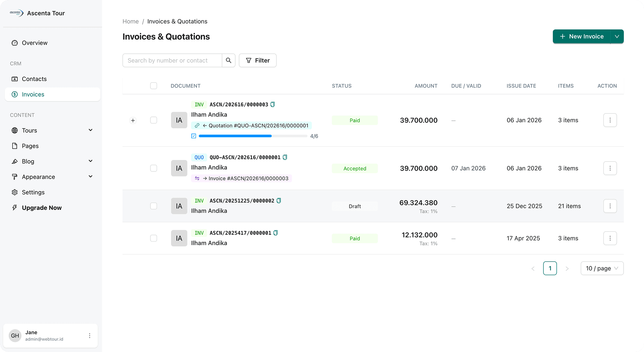Click the Invoices dollar icon in sidebar
The width and height of the screenshot is (644, 352).
(14, 94)
